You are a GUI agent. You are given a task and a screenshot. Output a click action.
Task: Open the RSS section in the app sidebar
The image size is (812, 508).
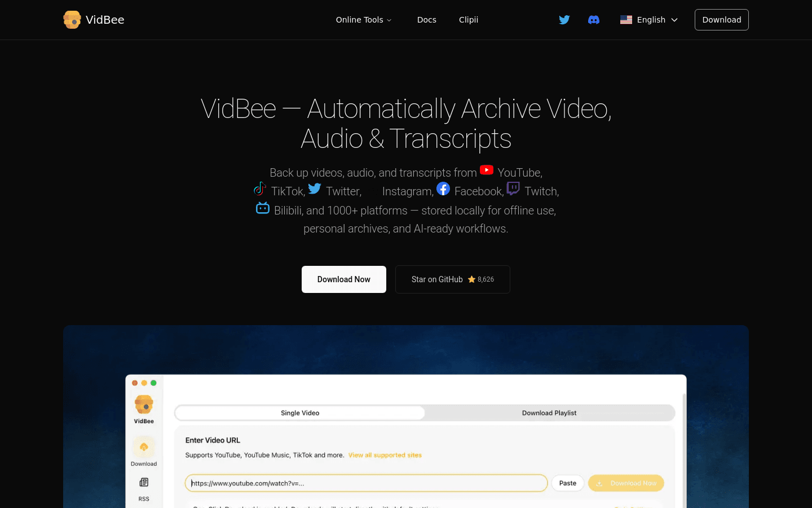[143, 484]
